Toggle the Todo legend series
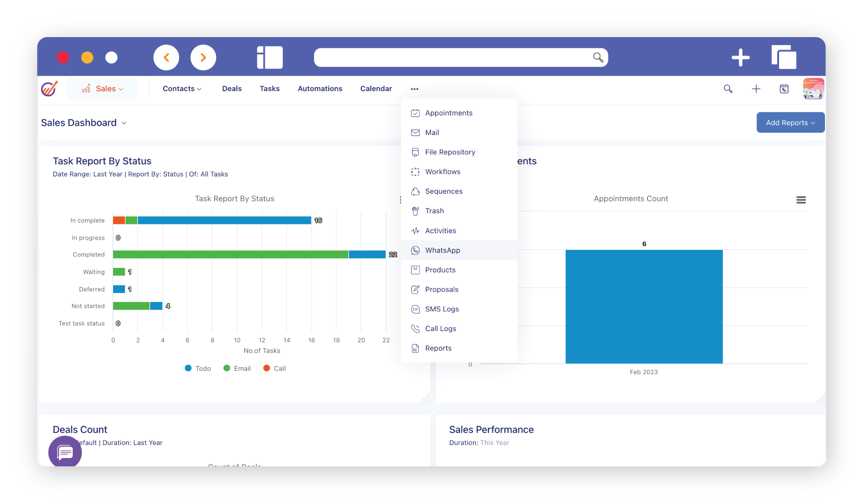This screenshot has width=863, height=504. point(198,368)
